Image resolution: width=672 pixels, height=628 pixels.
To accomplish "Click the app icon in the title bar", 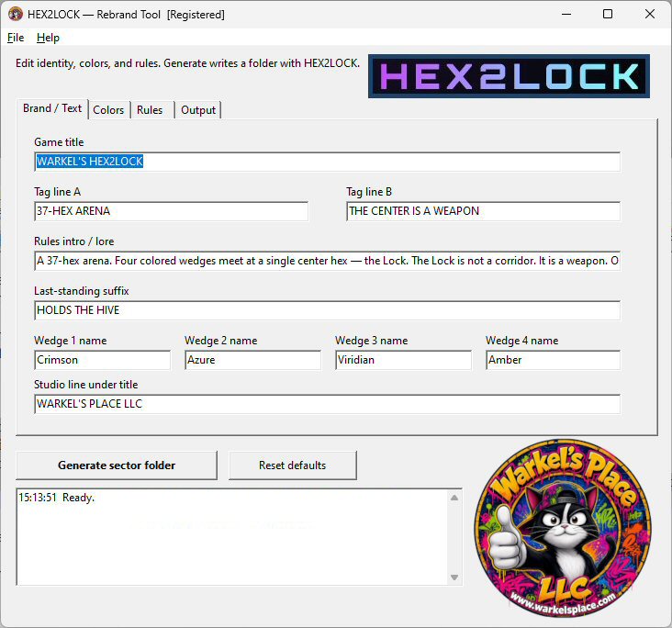I will click(16, 14).
